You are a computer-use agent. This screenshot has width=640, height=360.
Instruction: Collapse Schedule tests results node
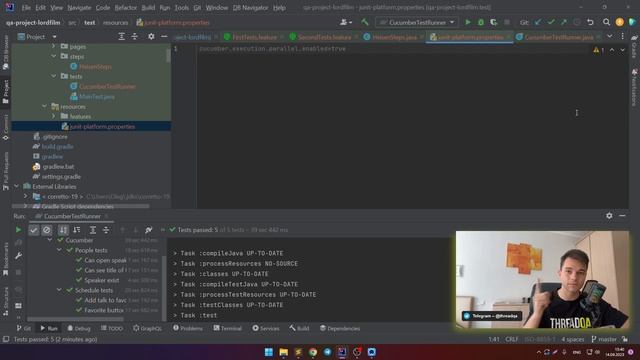pyautogui.click(x=60, y=290)
